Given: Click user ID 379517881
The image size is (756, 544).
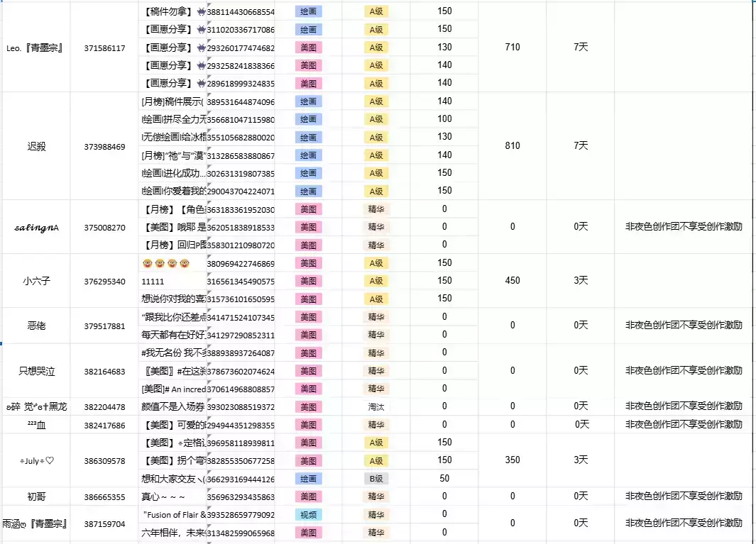Looking at the screenshot, I should pyautogui.click(x=104, y=326).
